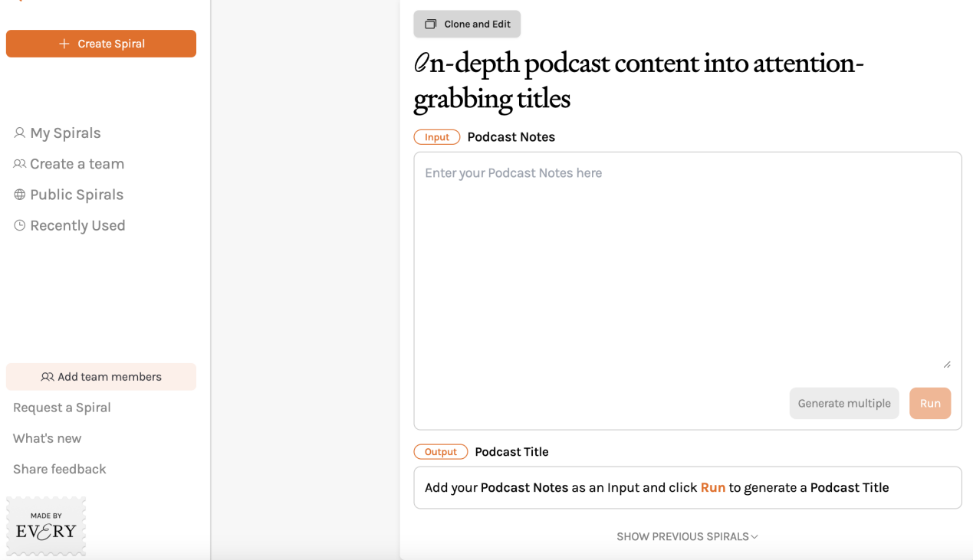Click the My Spirals person icon
973x560 pixels.
pos(20,133)
